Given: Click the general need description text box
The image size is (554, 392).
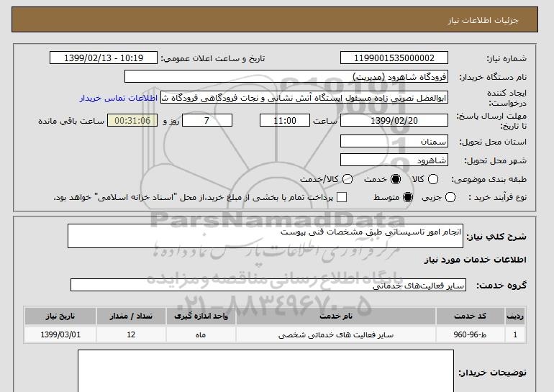Looking at the screenshot, I should point(265,236).
